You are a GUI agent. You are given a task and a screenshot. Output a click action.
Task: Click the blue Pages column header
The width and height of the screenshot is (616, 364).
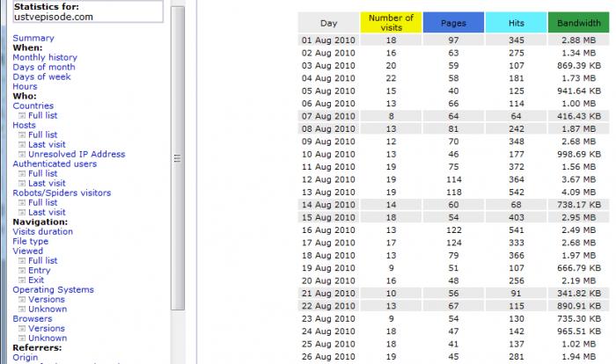tap(453, 23)
